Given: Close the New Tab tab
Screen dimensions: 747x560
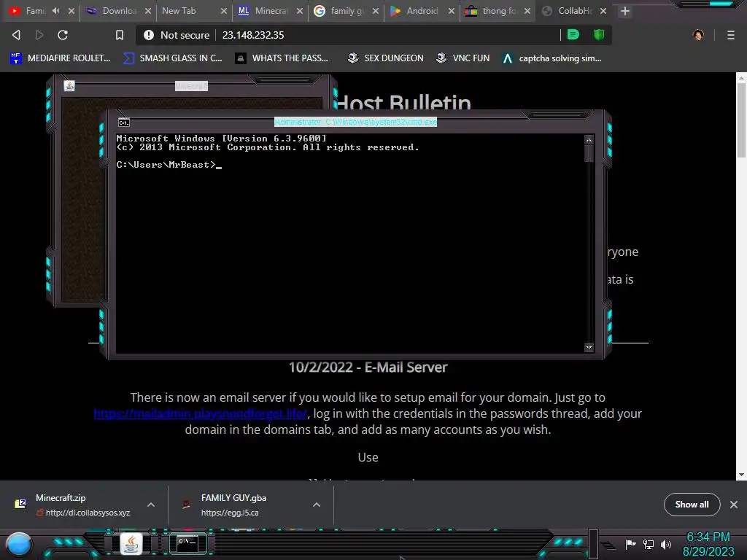Looking at the screenshot, I should click(223, 10).
